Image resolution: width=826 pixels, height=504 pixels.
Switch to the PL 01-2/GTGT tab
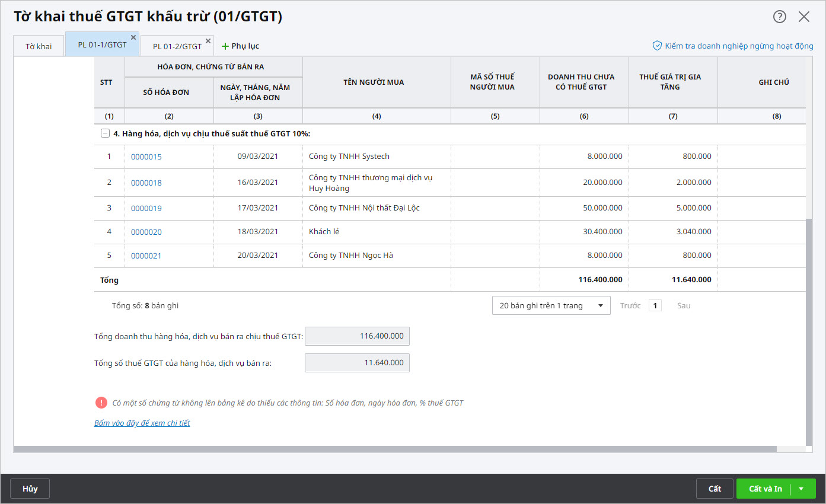click(x=177, y=46)
